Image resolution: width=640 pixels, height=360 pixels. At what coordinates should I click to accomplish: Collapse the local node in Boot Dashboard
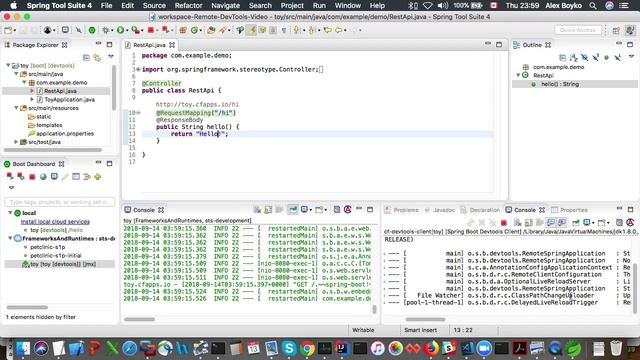pyautogui.click(x=10, y=213)
